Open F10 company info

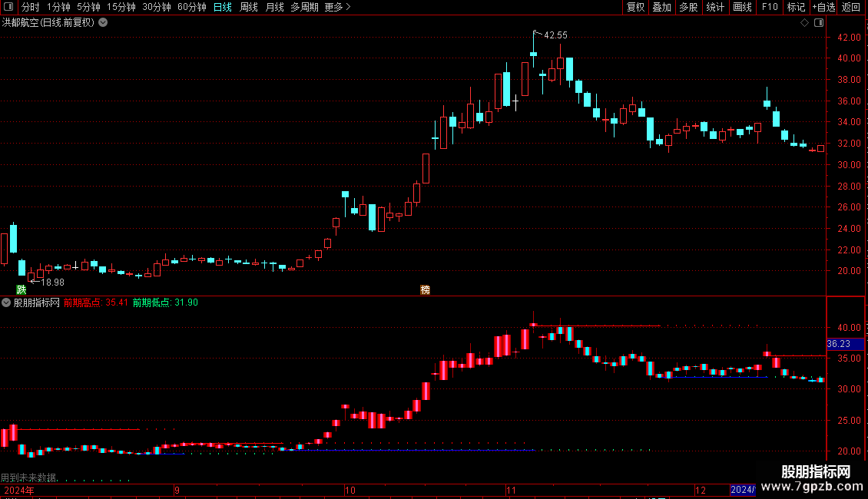coord(770,7)
